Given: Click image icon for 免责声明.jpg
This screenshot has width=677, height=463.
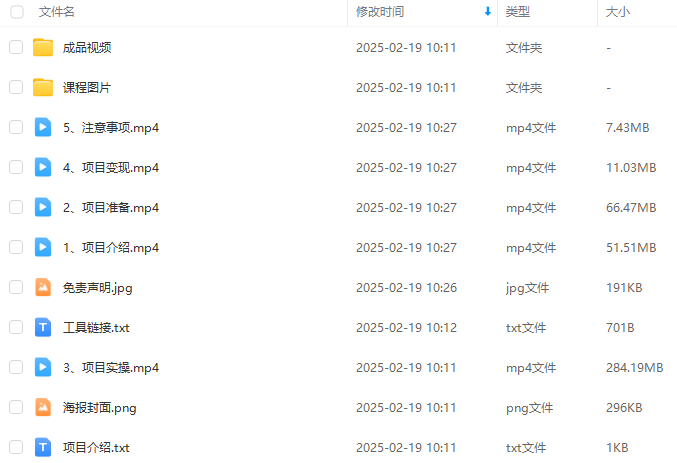Looking at the screenshot, I should (43, 287).
